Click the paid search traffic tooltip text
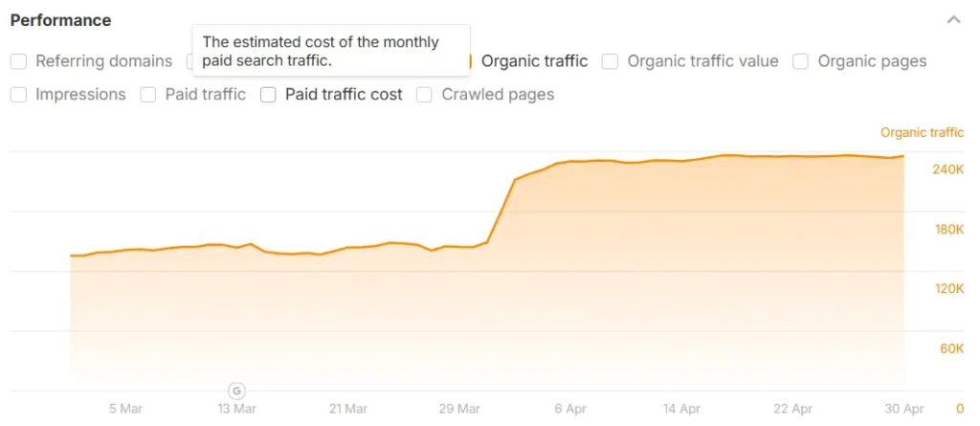Viewport: 980px width, 426px height. 321,52
